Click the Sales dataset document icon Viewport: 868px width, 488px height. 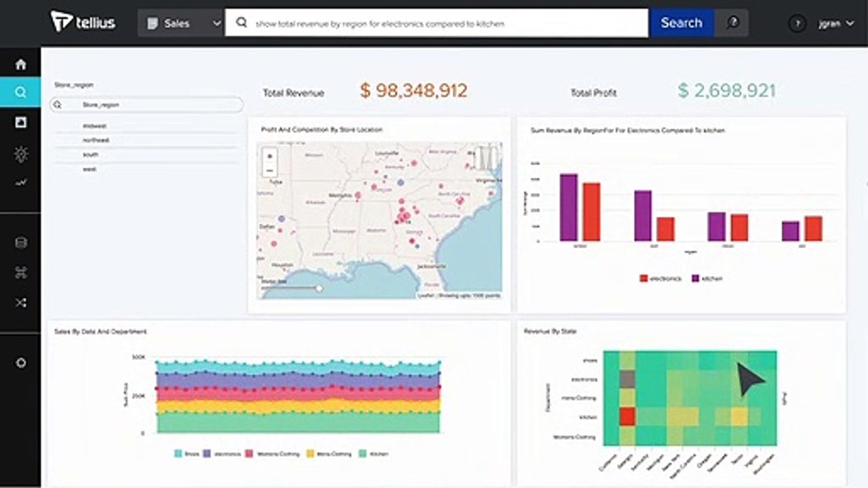(x=152, y=23)
